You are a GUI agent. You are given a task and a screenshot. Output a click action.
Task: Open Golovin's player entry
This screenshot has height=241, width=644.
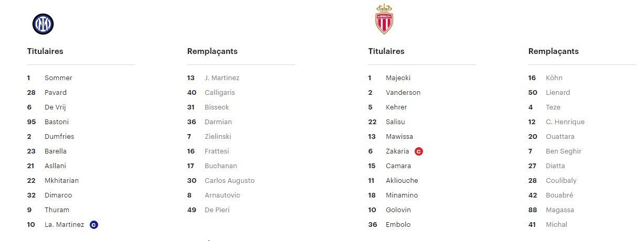click(398, 210)
